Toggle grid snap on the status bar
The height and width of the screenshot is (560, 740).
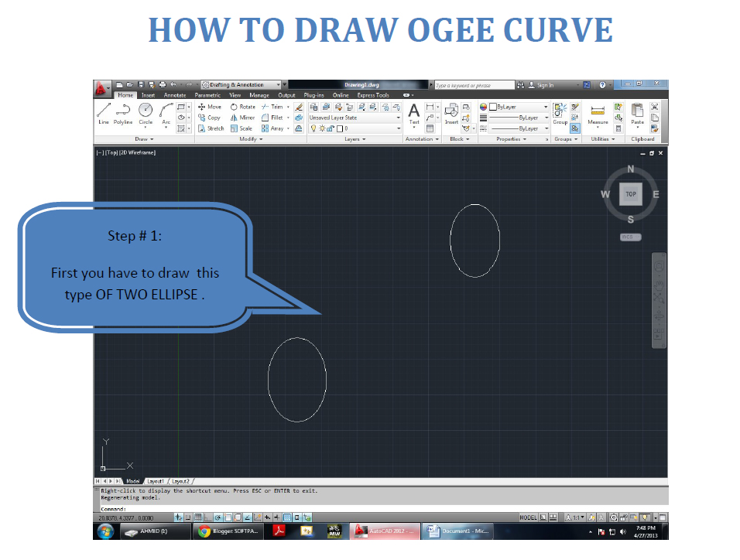pyautogui.click(x=187, y=517)
